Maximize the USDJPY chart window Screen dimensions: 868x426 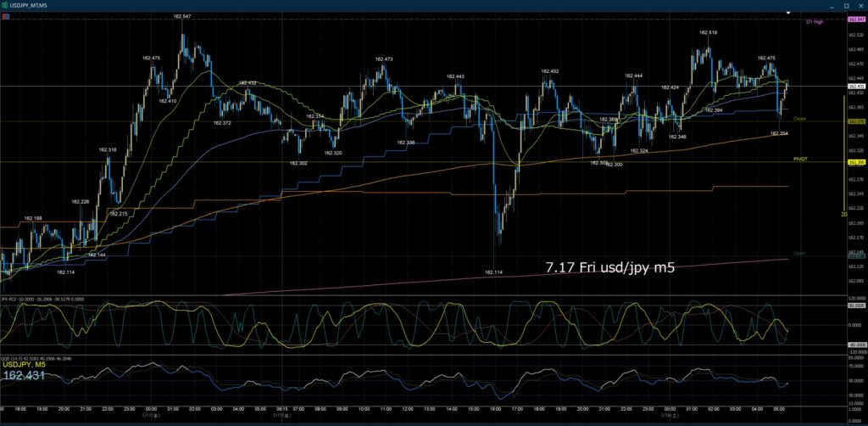[x=846, y=5]
